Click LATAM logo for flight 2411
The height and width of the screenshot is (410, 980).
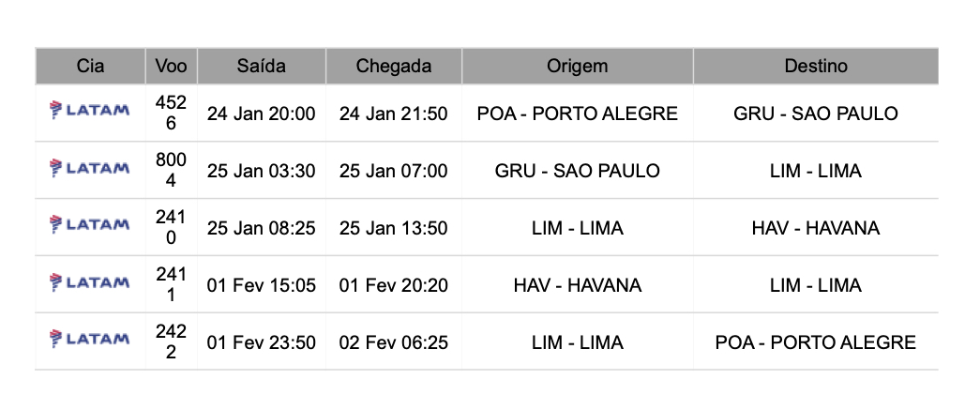[89, 282]
